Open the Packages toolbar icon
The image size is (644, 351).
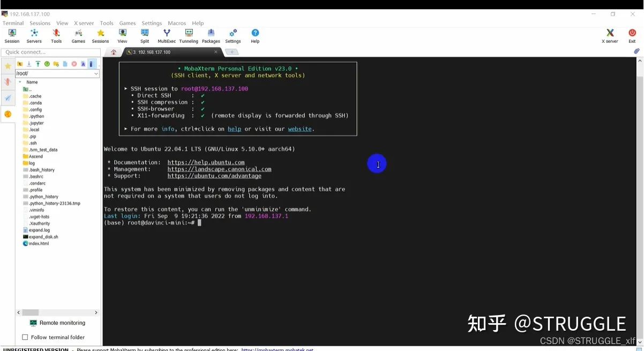click(211, 36)
